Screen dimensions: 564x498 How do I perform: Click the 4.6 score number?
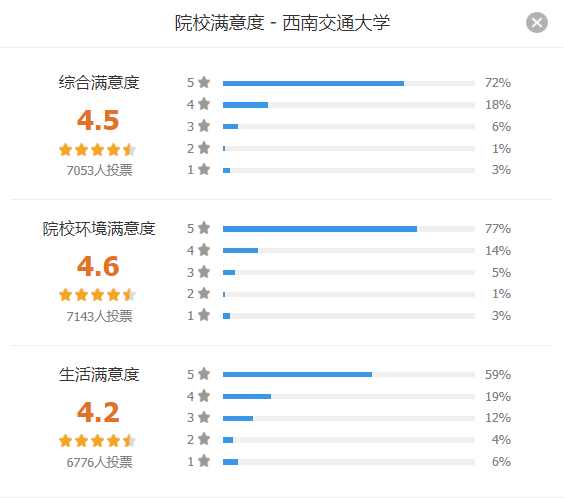[98, 266]
